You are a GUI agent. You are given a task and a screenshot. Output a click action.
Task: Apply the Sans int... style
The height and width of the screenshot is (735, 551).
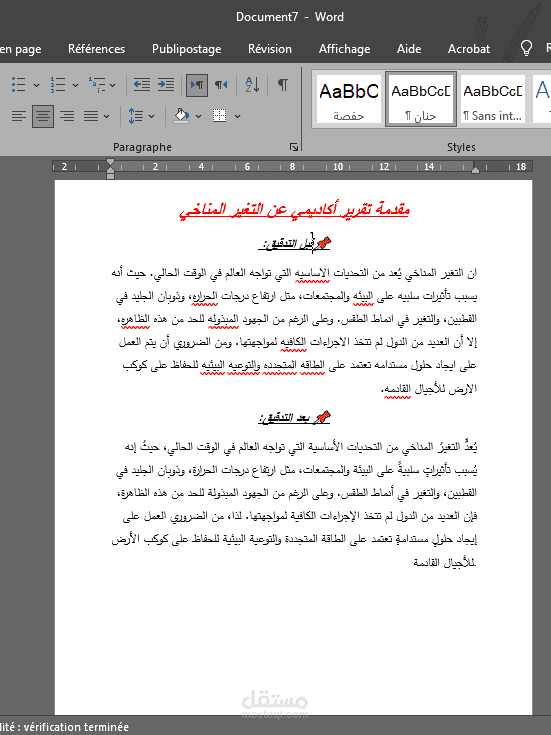point(492,99)
